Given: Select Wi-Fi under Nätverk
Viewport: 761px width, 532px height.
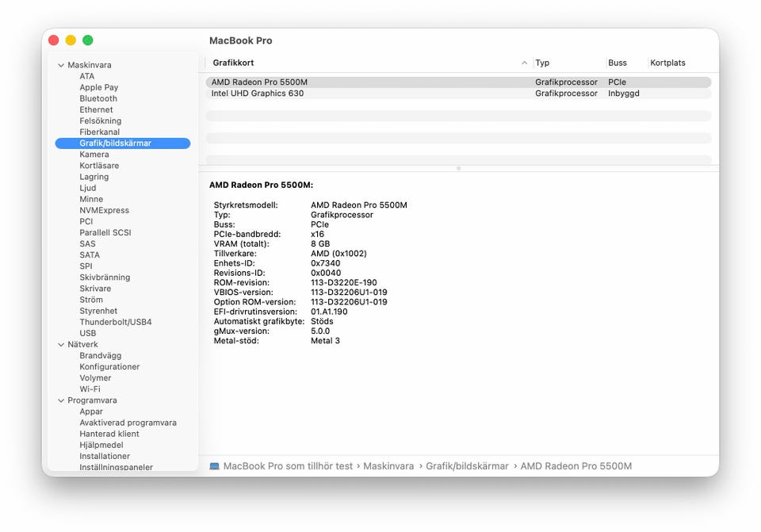Looking at the screenshot, I should [90, 389].
